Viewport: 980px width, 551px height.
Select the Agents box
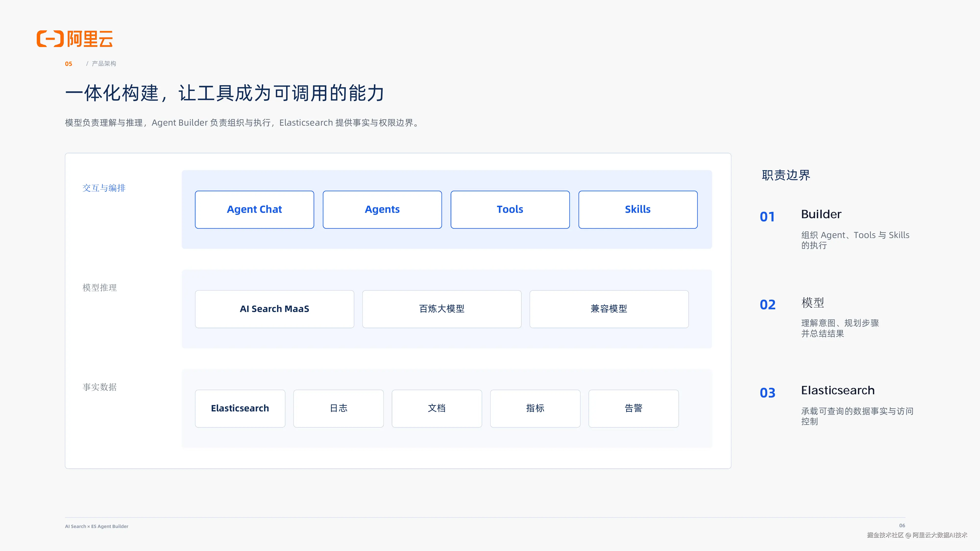click(x=382, y=210)
